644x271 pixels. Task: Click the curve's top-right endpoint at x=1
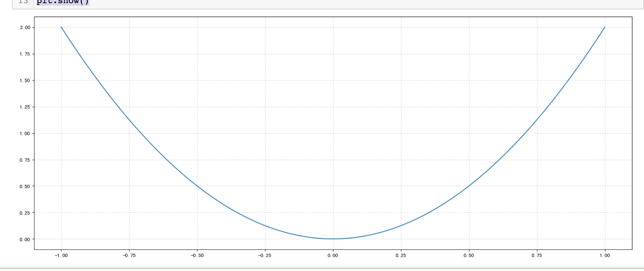605,27
